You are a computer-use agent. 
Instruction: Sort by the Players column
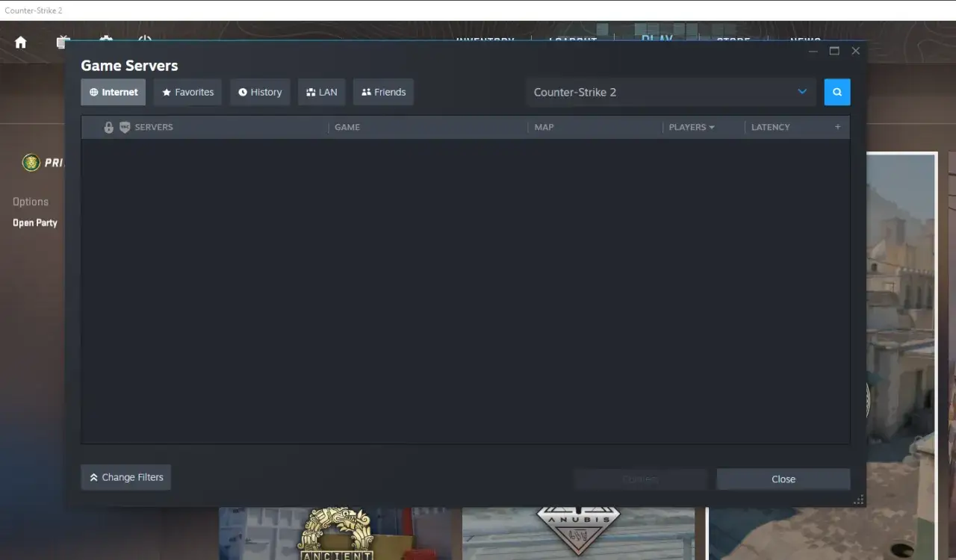coord(692,127)
